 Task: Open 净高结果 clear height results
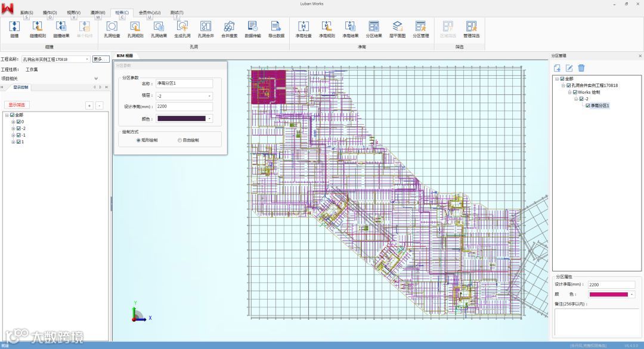(351, 29)
